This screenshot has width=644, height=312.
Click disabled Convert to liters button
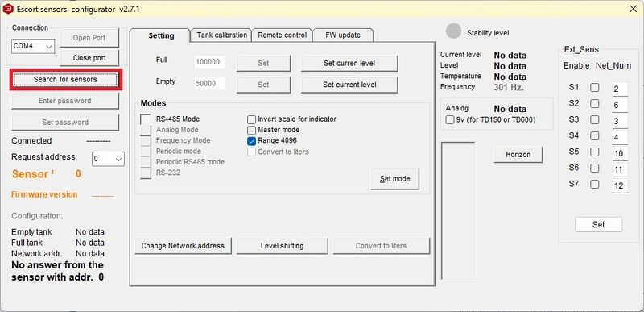[382, 246]
